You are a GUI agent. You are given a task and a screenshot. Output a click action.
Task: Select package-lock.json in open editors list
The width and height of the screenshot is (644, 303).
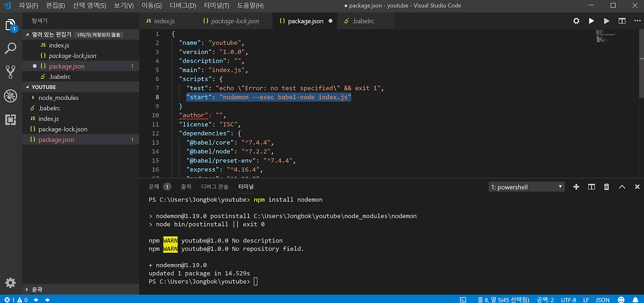pos(80,56)
